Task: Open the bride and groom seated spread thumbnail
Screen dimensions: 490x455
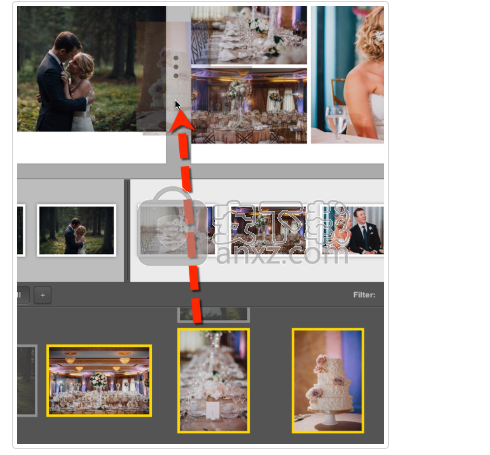Action: point(353,230)
